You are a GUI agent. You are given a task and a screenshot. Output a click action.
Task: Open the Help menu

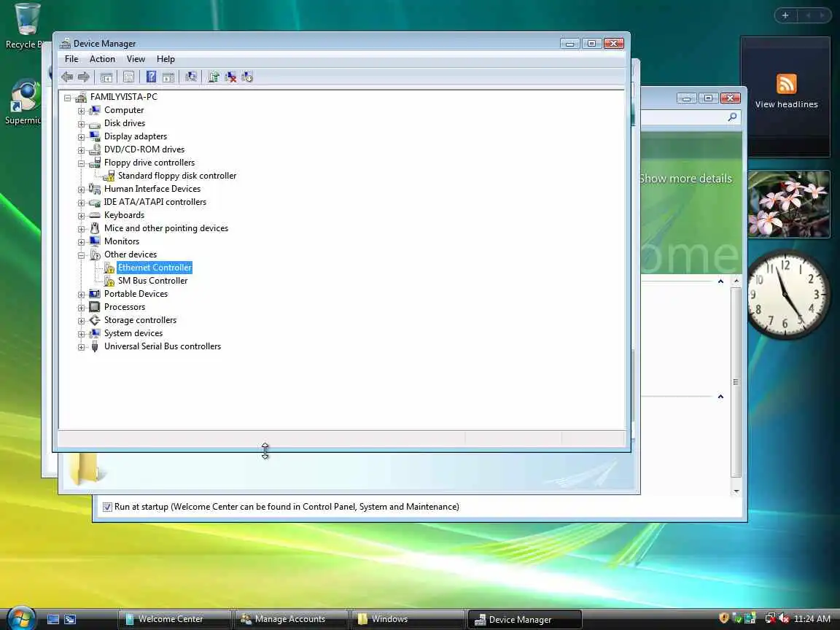pyautogui.click(x=166, y=59)
